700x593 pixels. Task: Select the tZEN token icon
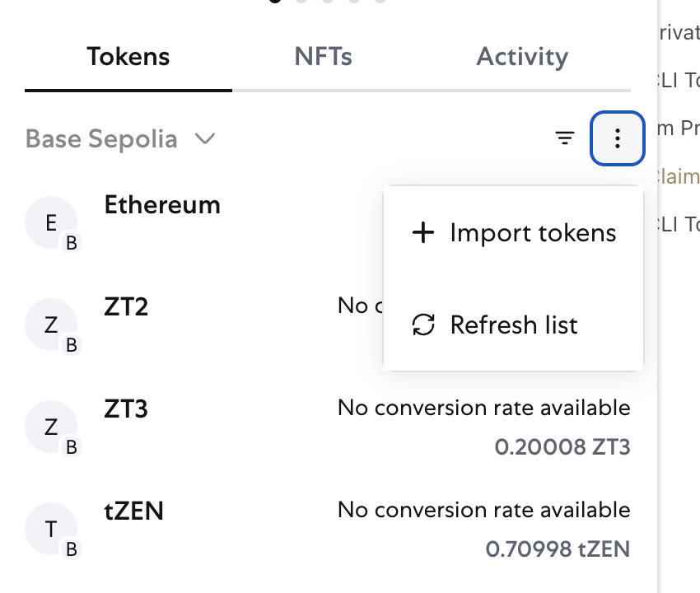click(52, 529)
